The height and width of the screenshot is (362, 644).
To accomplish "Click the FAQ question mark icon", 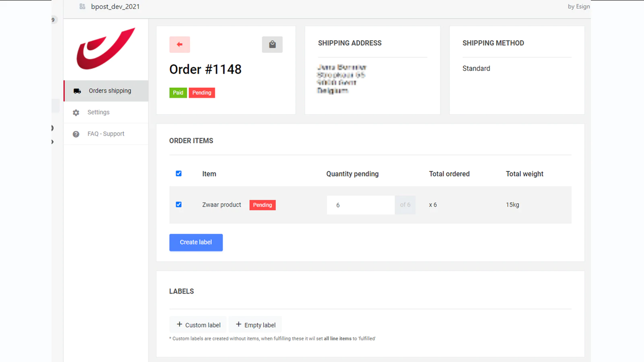I will click(x=76, y=134).
